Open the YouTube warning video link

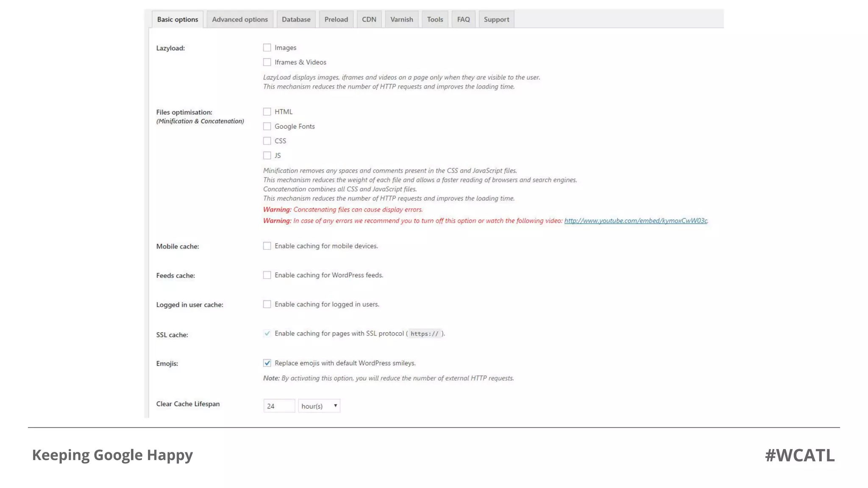click(x=635, y=221)
